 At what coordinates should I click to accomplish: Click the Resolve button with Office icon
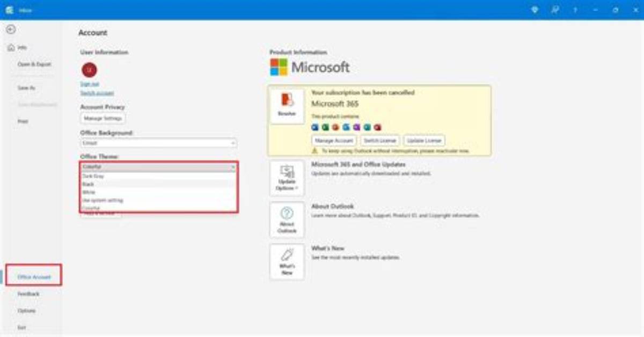pyautogui.click(x=287, y=106)
